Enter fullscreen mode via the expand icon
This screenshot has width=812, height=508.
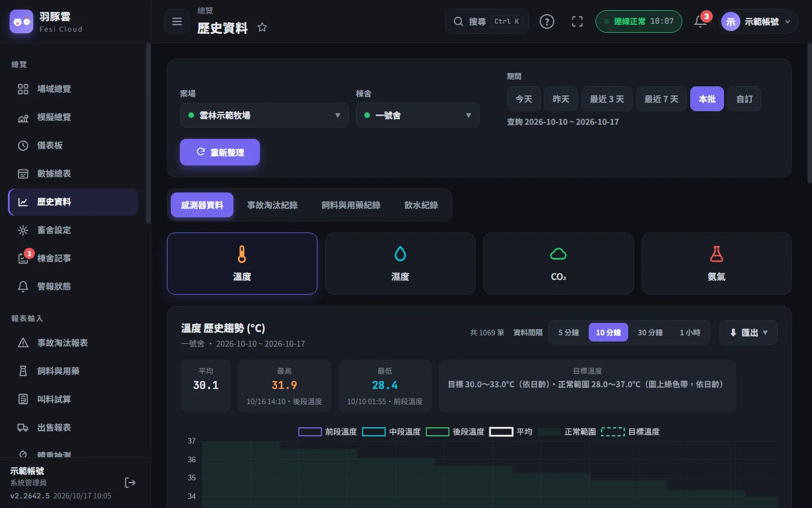pos(577,21)
